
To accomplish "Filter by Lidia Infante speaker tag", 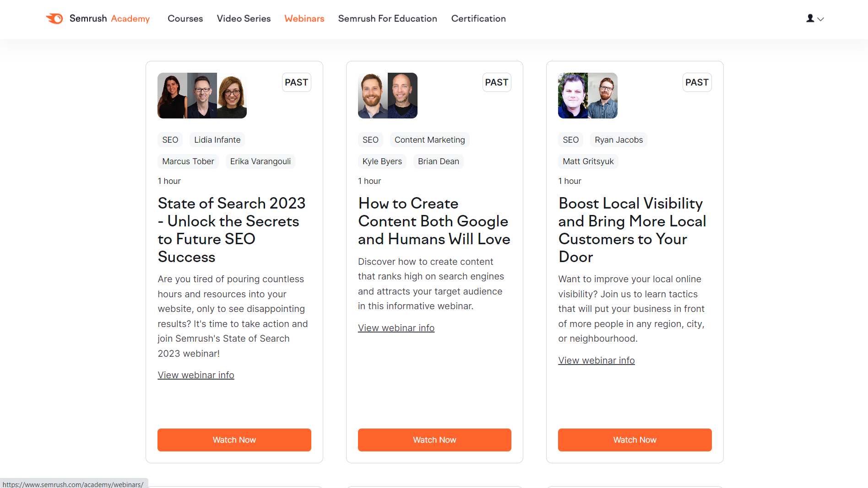I will (x=217, y=139).
